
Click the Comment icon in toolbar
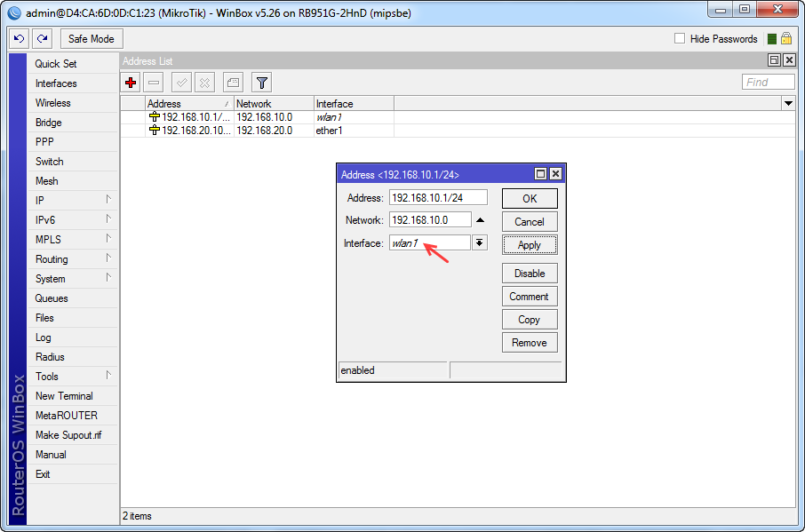pyautogui.click(x=233, y=82)
